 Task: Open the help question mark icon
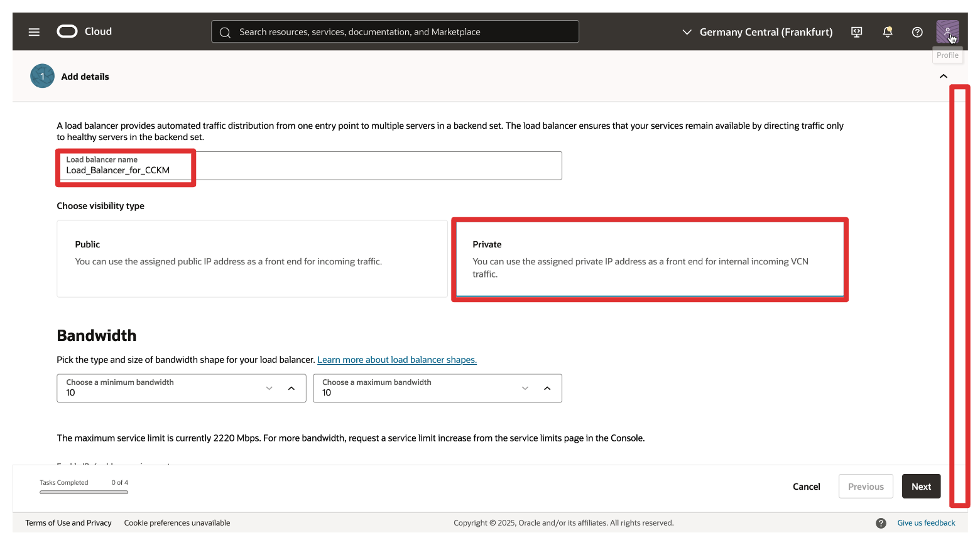[917, 32]
